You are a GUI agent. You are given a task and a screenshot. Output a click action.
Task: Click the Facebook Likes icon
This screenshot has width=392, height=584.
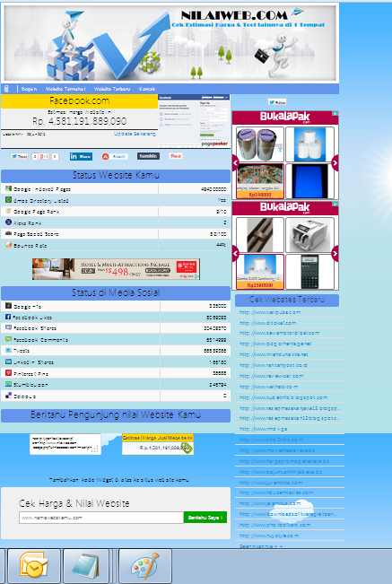point(8,317)
